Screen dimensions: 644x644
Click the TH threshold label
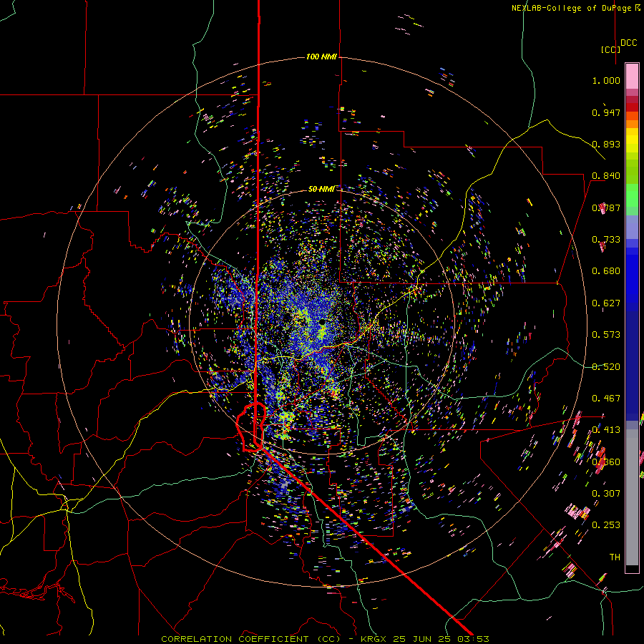[x=615, y=557]
